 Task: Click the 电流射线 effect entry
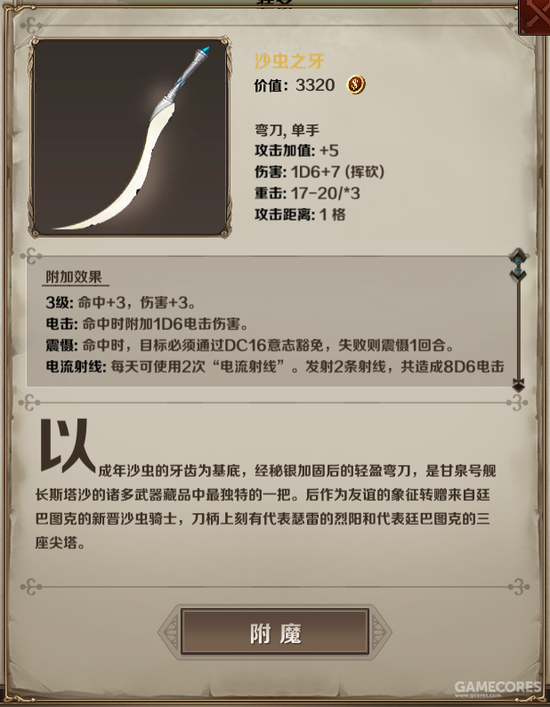point(275,367)
